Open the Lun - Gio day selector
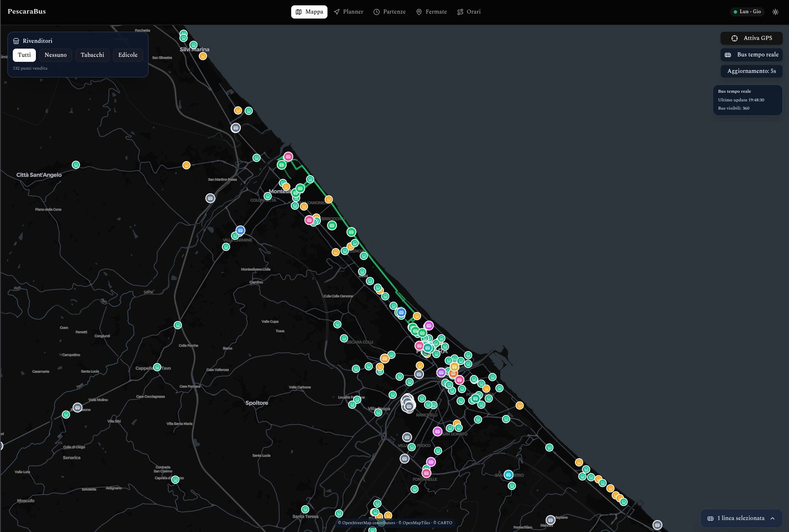This screenshot has width=789, height=532. click(747, 12)
